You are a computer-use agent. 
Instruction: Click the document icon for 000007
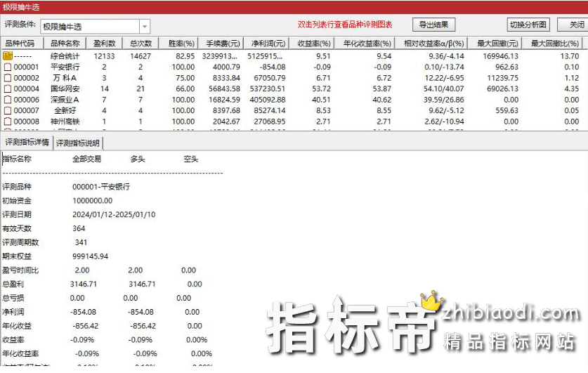[x=8, y=110]
